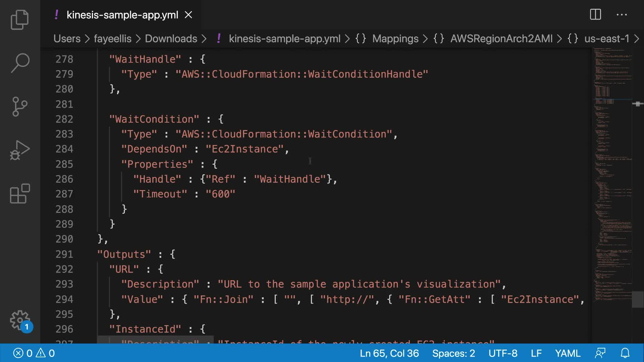Open Problems panel via errors and warnings count

pyautogui.click(x=34, y=353)
